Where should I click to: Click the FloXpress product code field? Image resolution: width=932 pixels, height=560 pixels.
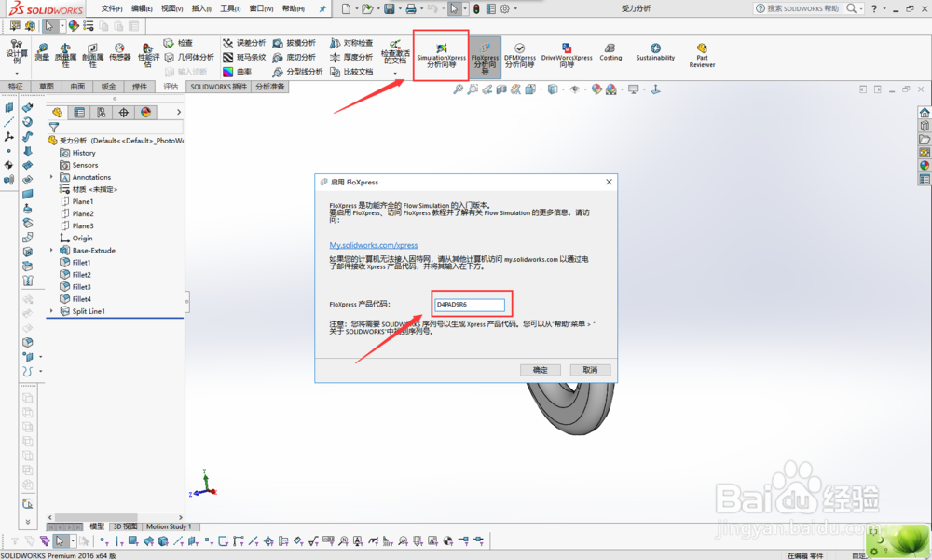[470, 305]
